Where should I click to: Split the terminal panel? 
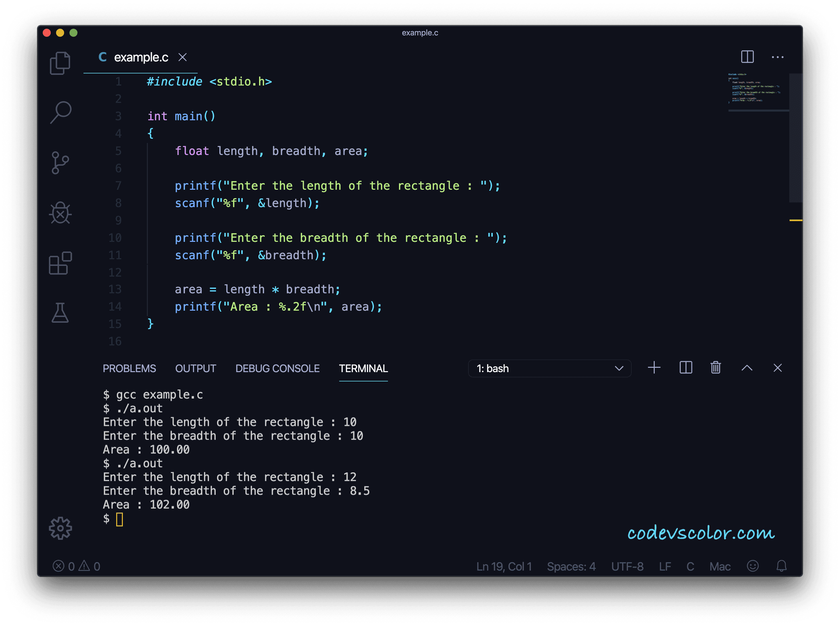tap(685, 367)
